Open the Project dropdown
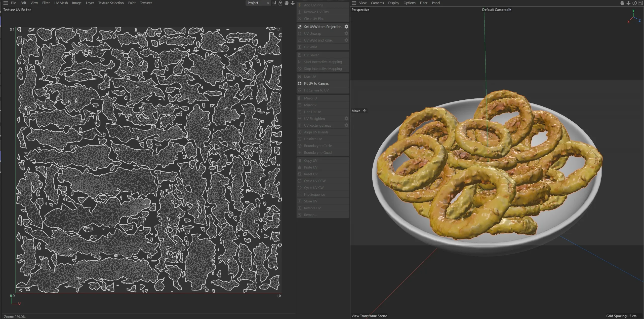This screenshot has height=319, width=644. [x=258, y=3]
